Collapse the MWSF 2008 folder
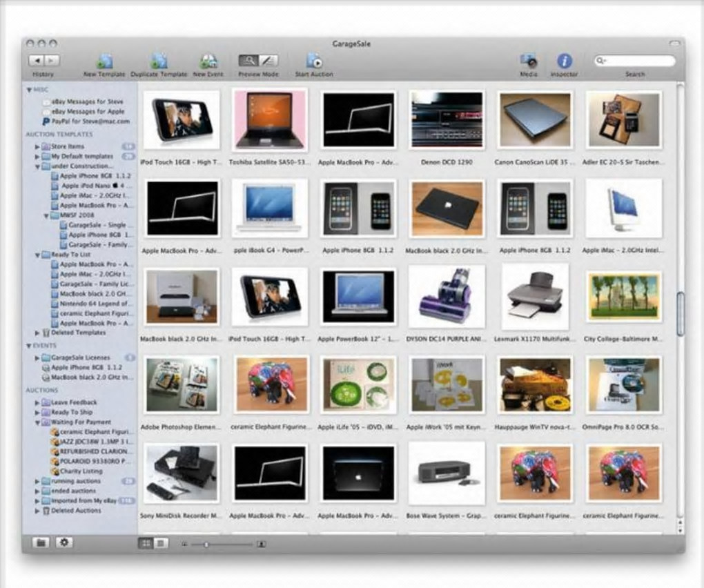 pos(46,215)
